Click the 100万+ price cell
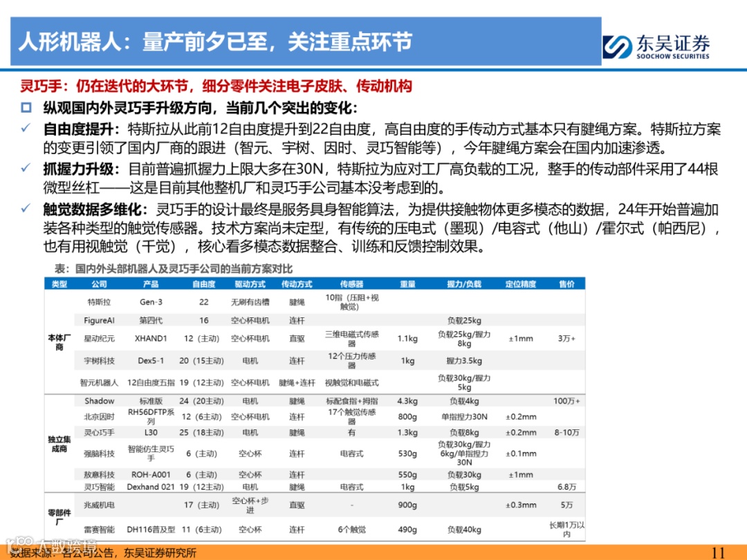 [566, 401]
